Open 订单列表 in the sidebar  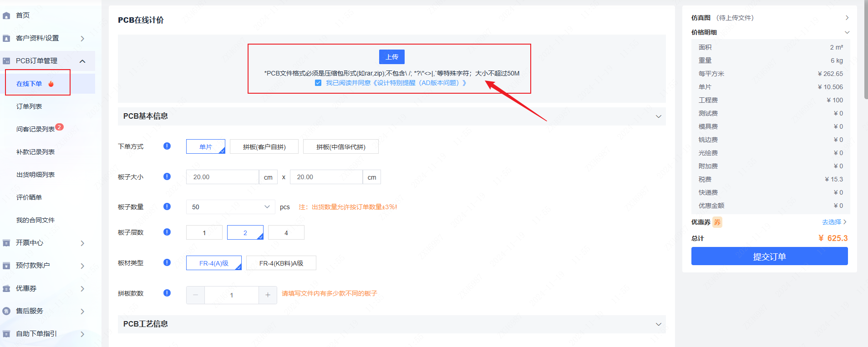pyautogui.click(x=29, y=106)
